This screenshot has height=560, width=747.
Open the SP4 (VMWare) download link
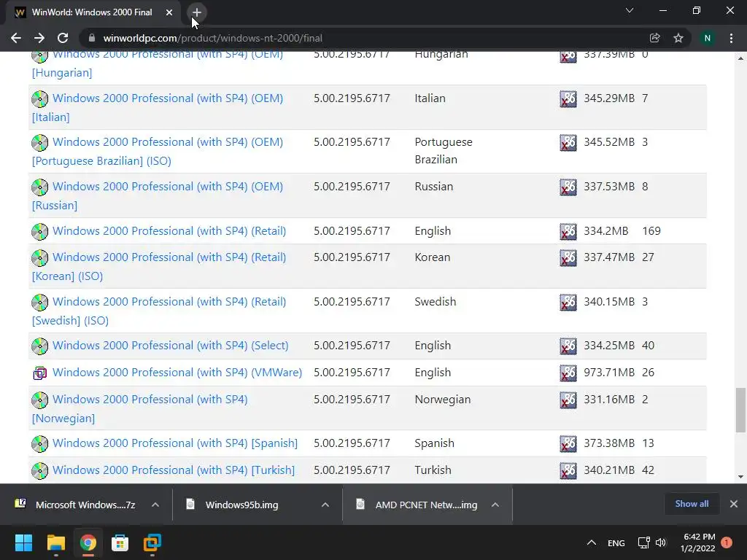click(x=177, y=373)
